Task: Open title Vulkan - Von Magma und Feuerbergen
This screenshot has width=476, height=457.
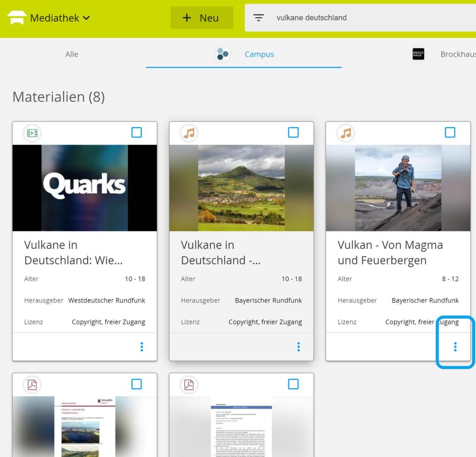Action: tap(390, 252)
